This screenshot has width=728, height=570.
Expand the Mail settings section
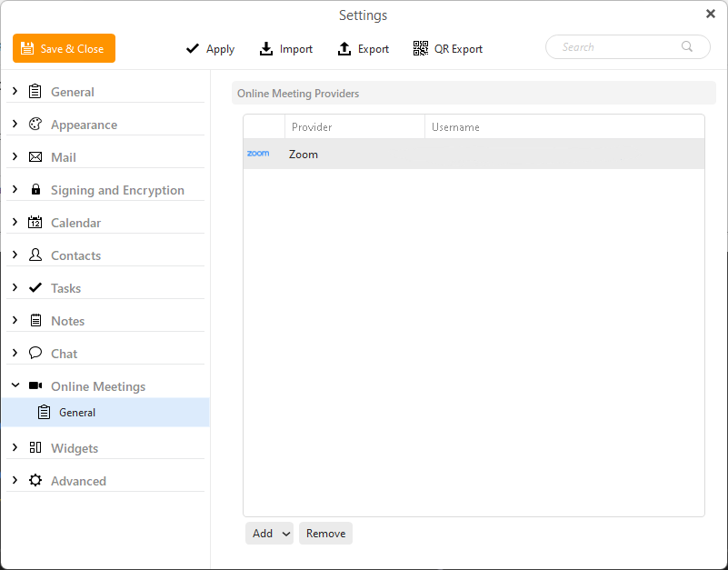tap(15, 156)
